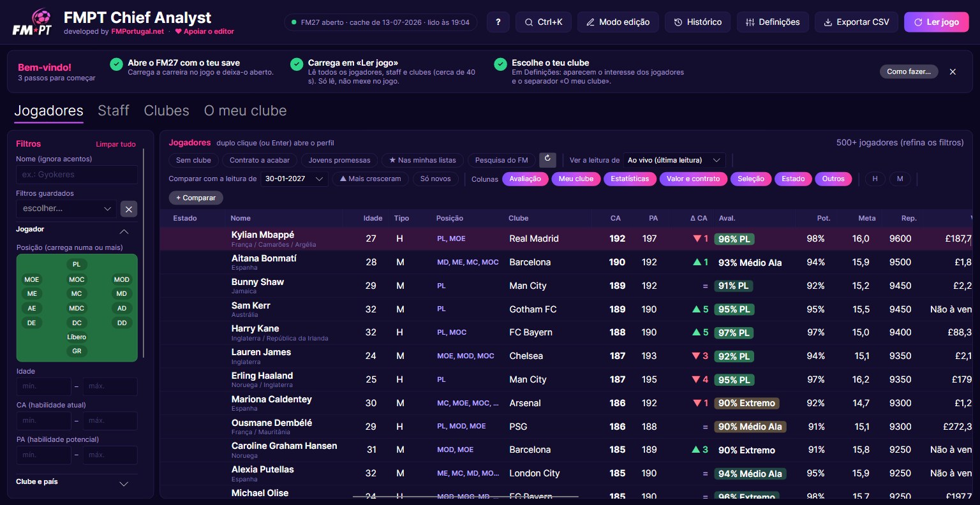This screenshot has width=980, height=505.
Task: Click the Limpar tudo link
Action: [115, 145]
